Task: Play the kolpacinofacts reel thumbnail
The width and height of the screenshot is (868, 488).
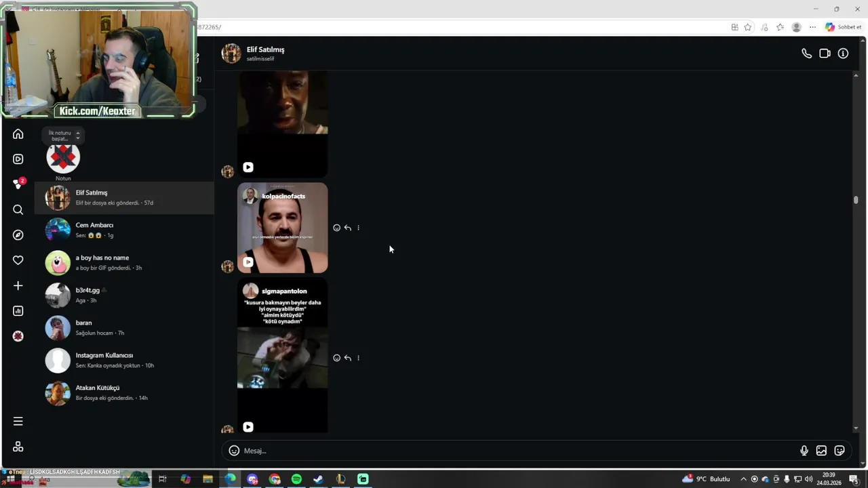Action: pyautogui.click(x=282, y=228)
